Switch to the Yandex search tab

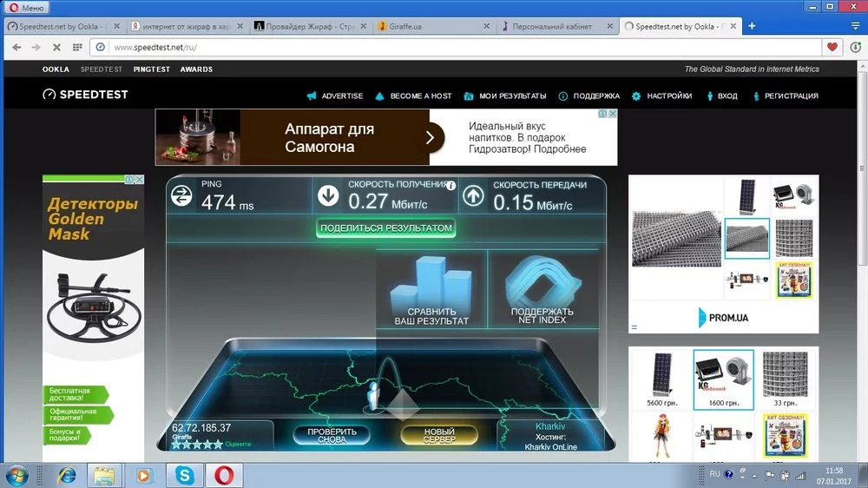(x=186, y=26)
